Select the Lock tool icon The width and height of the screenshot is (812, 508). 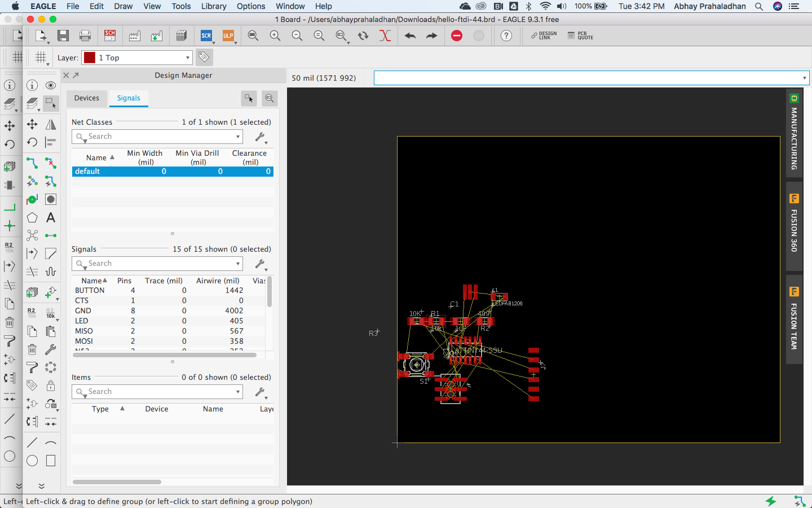point(51,386)
